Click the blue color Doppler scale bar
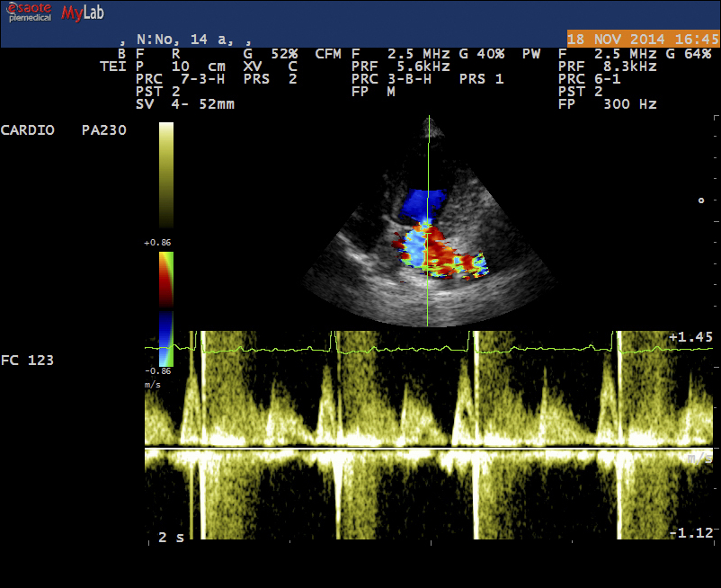This screenshot has width=721, height=588. 166,338
